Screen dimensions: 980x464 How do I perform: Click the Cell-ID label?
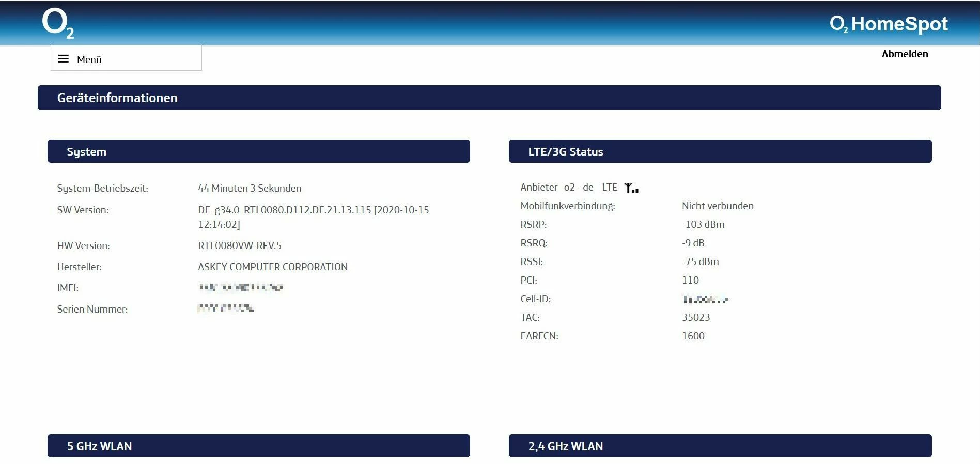tap(536, 299)
